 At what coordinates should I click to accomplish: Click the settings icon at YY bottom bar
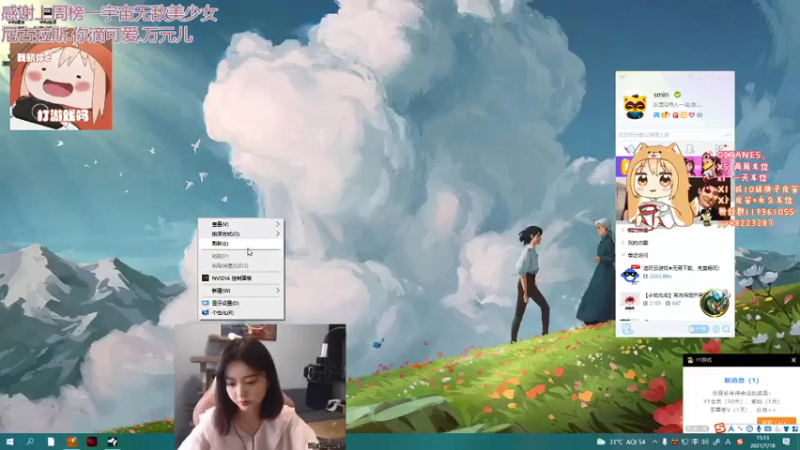(x=716, y=329)
